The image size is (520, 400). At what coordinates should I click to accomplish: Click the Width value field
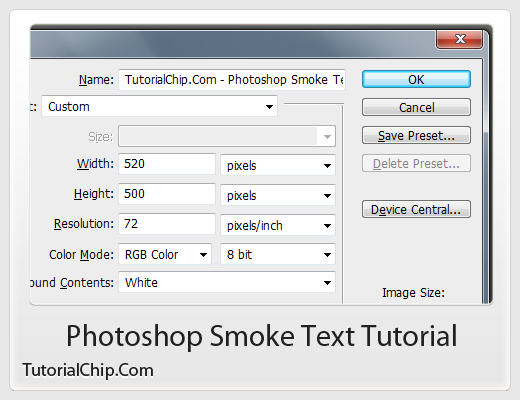click(x=167, y=164)
